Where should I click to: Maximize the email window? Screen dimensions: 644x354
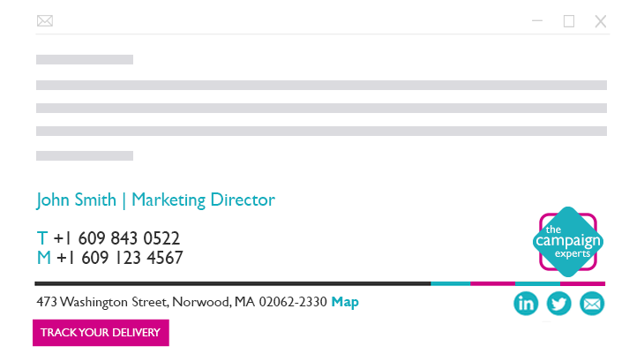[569, 21]
